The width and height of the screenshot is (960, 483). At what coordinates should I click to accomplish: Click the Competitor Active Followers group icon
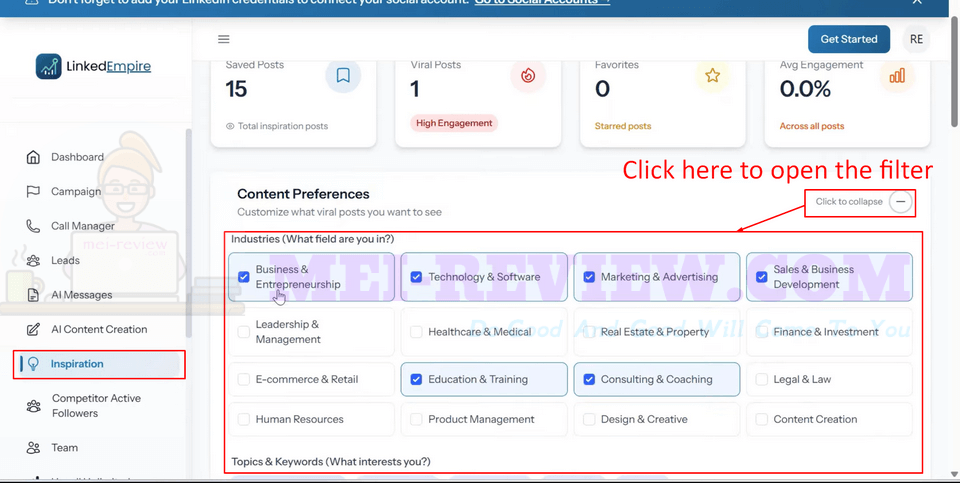(33, 406)
